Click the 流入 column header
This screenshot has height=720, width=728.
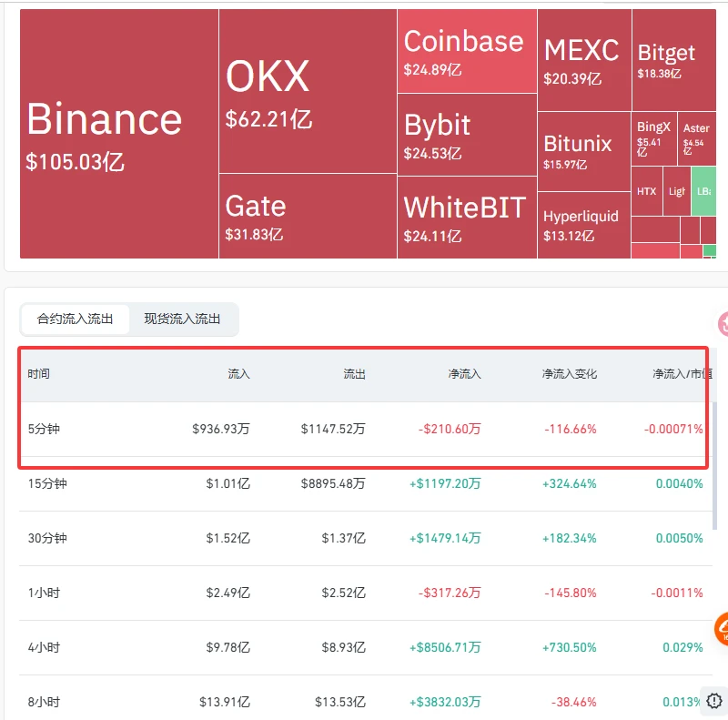click(238, 374)
